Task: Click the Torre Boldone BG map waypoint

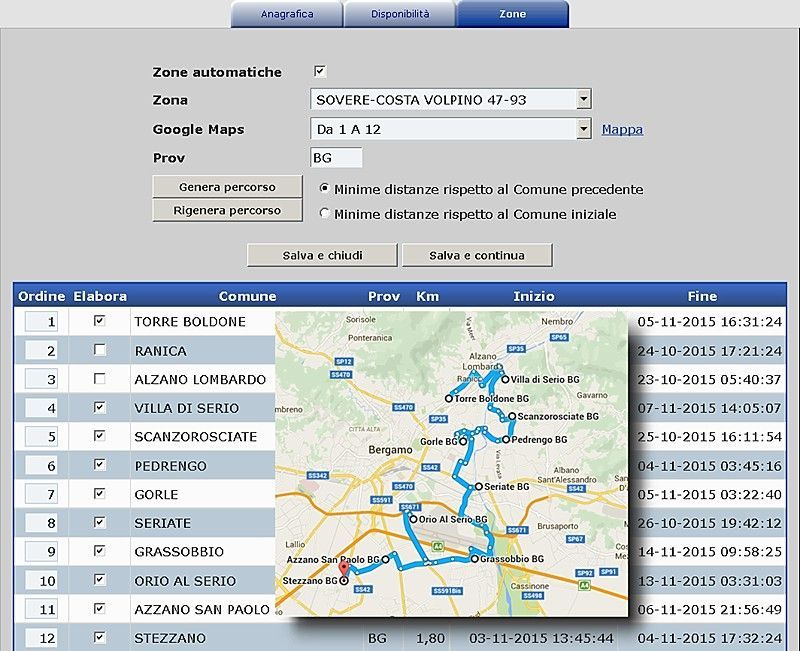Action: click(x=448, y=398)
